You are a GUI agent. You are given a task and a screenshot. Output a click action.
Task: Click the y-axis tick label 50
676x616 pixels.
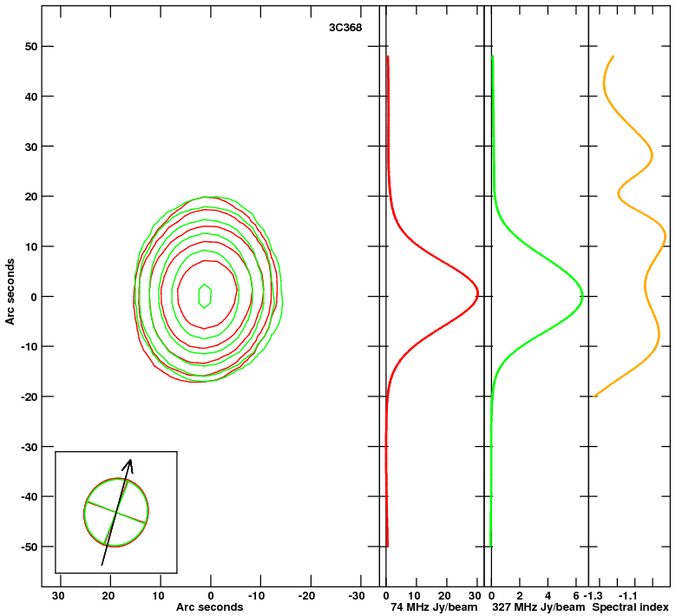pyautogui.click(x=30, y=47)
